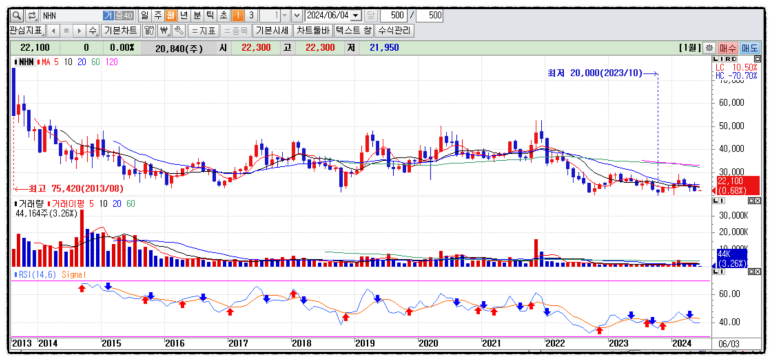Click the L scale icon on price panel
The image size is (773, 361).
[716, 59]
